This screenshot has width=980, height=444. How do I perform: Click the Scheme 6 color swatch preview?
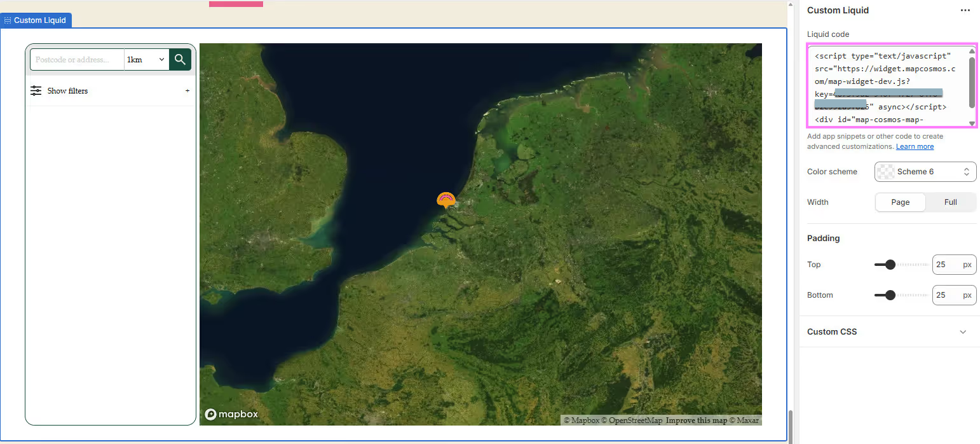tap(885, 172)
